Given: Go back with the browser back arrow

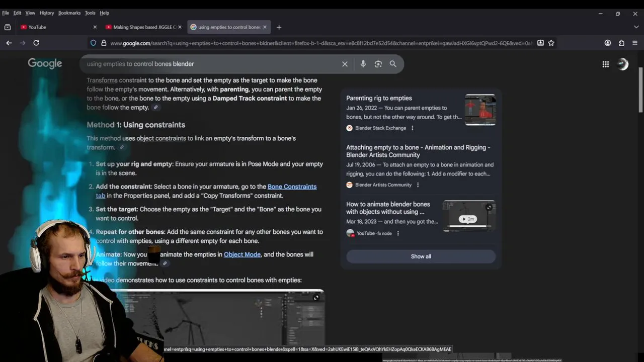Looking at the screenshot, I should [9, 43].
